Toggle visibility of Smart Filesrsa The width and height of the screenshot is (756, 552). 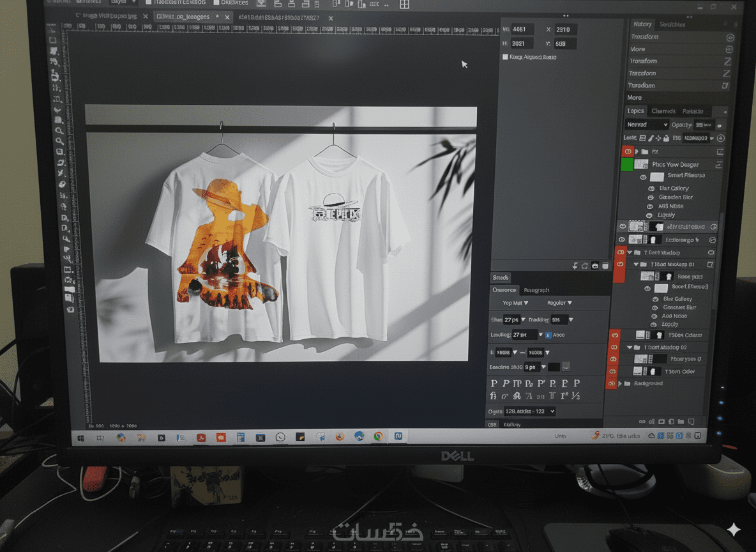click(x=643, y=177)
